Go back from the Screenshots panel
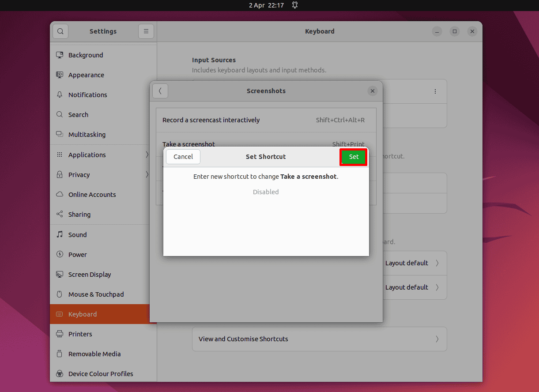539x392 pixels. (160, 91)
